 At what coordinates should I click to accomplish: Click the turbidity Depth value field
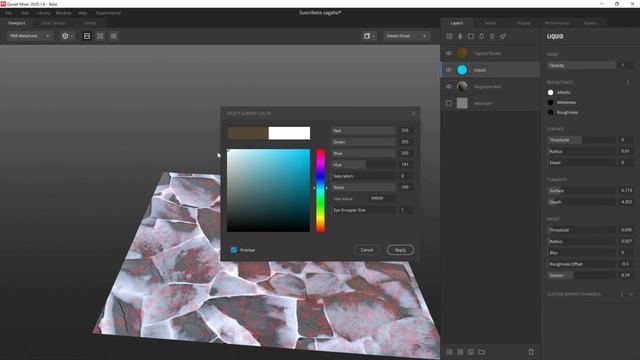(627, 202)
